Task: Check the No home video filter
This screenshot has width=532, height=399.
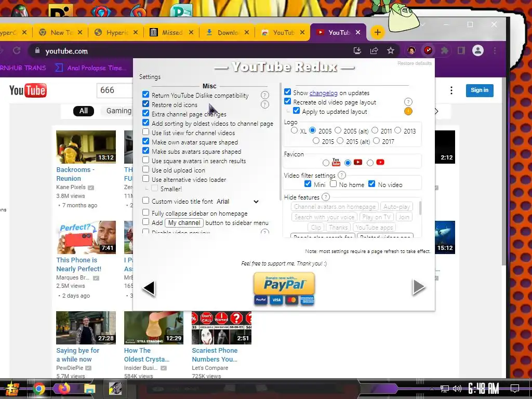Action: click(x=333, y=184)
